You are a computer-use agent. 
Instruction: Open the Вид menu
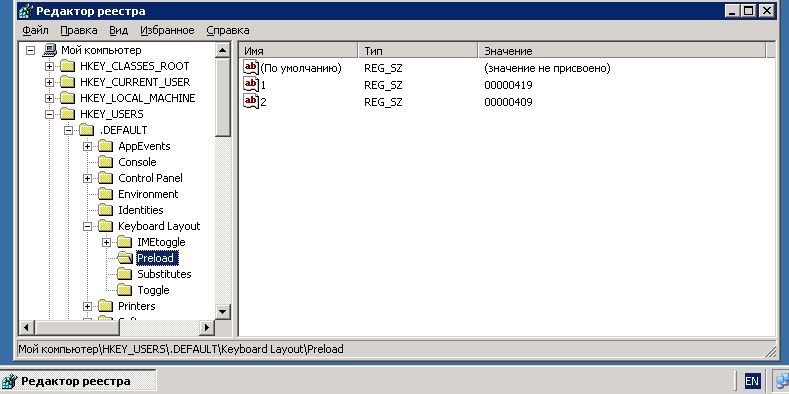click(x=118, y=30)
